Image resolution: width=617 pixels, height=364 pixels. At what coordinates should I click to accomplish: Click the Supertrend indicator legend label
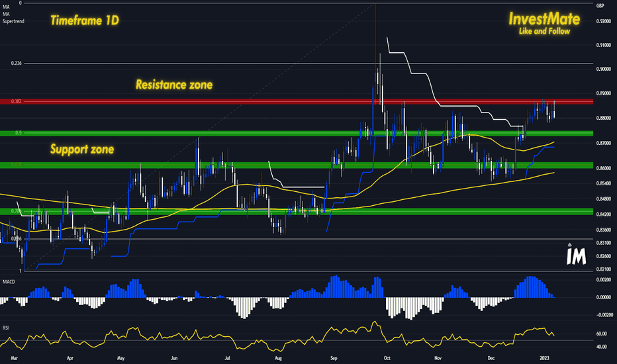(13, 21)
